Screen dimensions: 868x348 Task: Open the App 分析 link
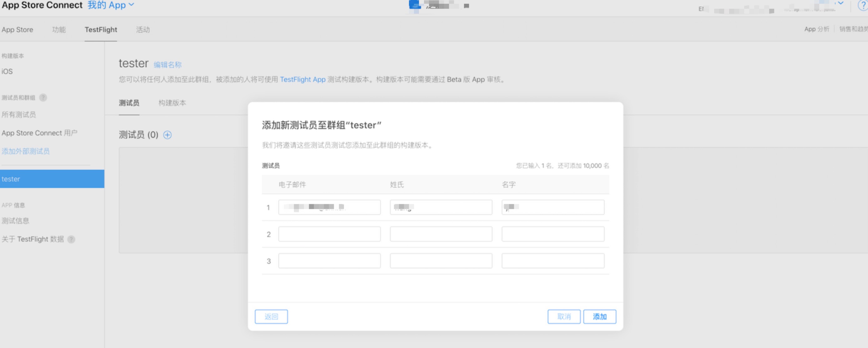(x=816, y=29)
